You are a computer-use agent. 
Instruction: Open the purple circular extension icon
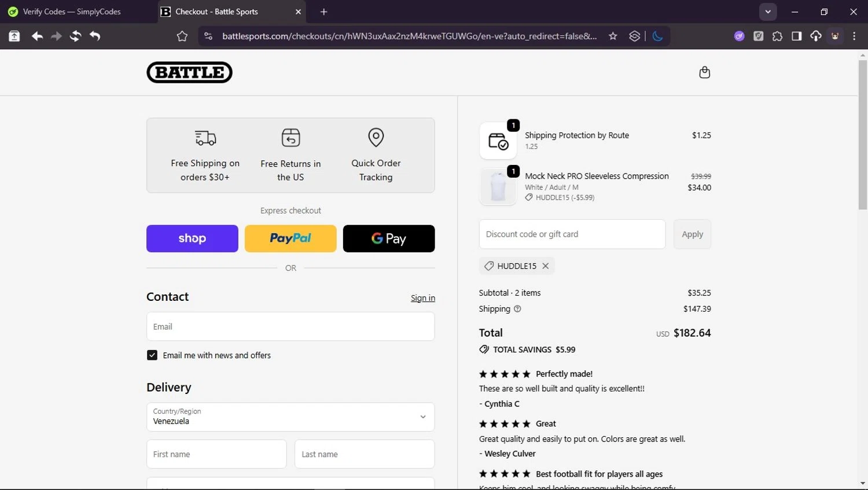[740, 36]
